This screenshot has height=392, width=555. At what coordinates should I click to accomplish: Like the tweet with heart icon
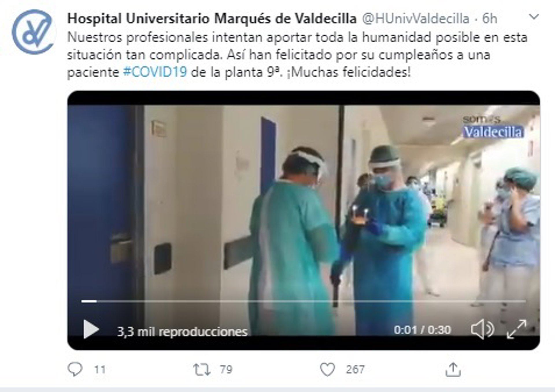(x=327, y=369)
